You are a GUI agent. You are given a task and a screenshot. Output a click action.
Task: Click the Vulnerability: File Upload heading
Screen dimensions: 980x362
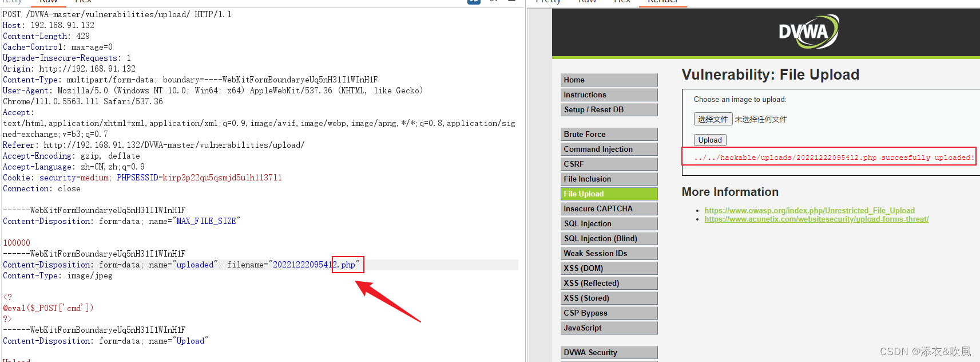click(x=770, y=74)
